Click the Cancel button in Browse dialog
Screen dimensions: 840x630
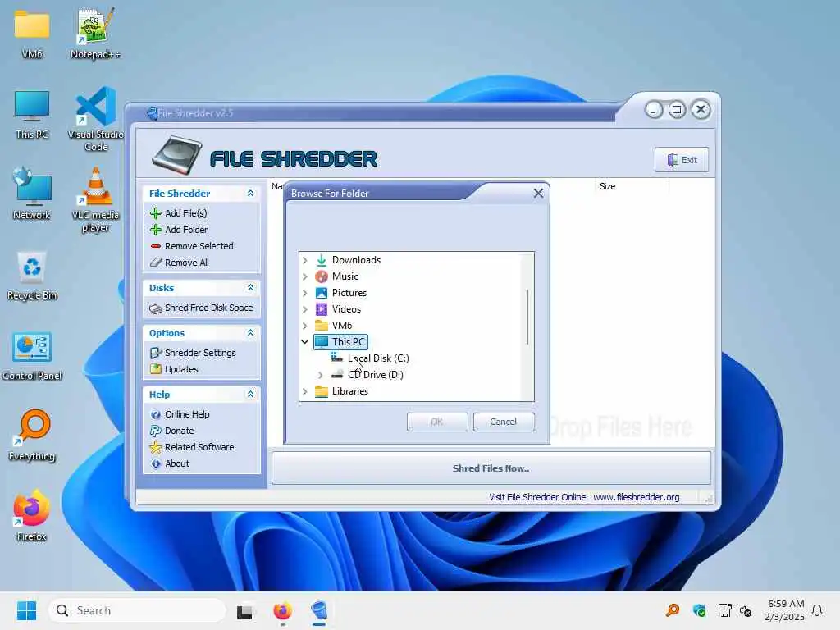tap(504, 422)
